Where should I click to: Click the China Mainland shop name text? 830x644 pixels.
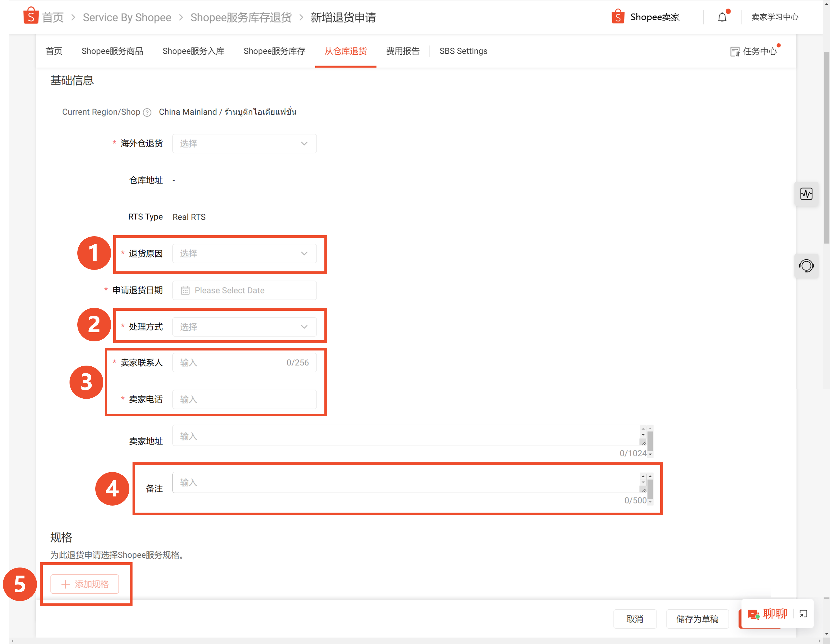(x=227, y=112)
